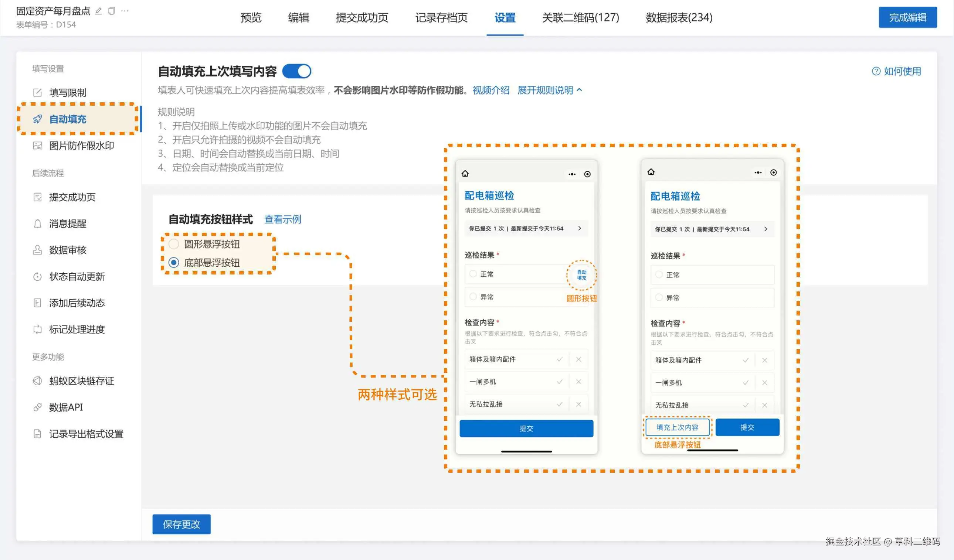The height and width of the screenshot is (560, 954).
Task: Select 圆形悬浮按钮 radio option
Action: [x=174, y=244]
